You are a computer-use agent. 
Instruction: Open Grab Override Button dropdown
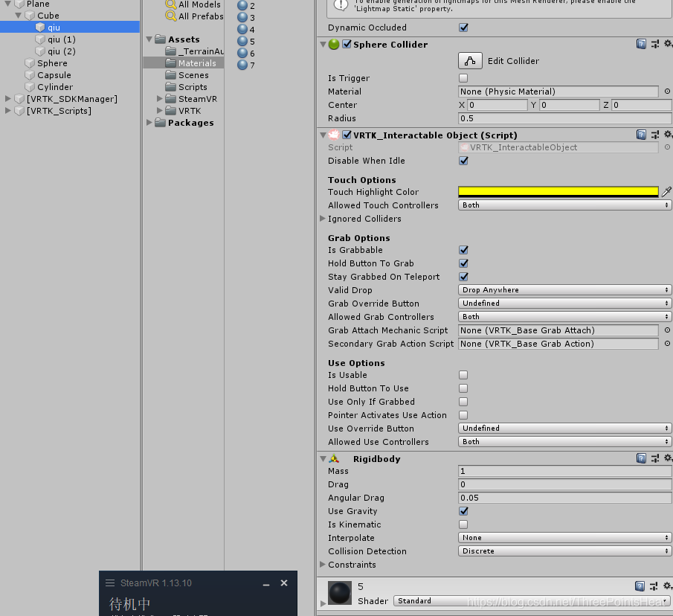pyautogui.click(x=564, y=303)
